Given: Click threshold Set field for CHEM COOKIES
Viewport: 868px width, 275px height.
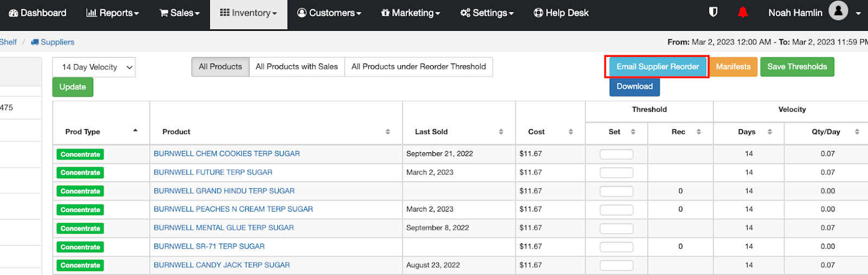Looking at the screenshot, I should [x=616, y=154].
